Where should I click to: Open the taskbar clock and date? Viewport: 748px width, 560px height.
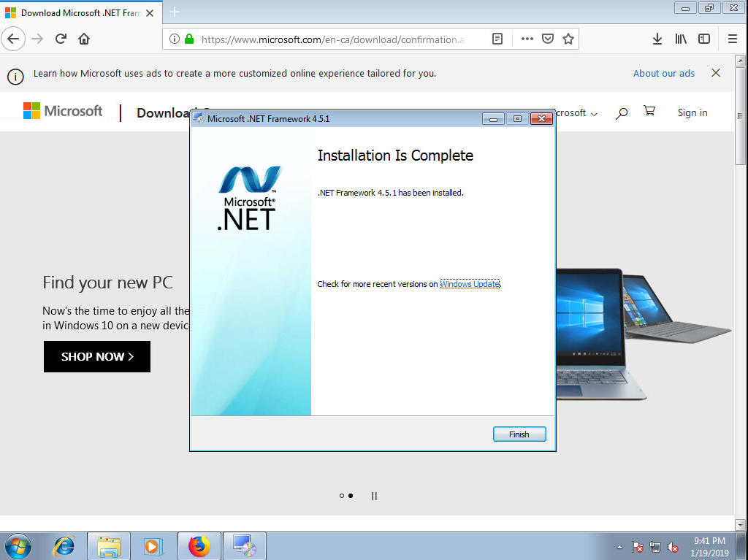(x=709, y=547)
